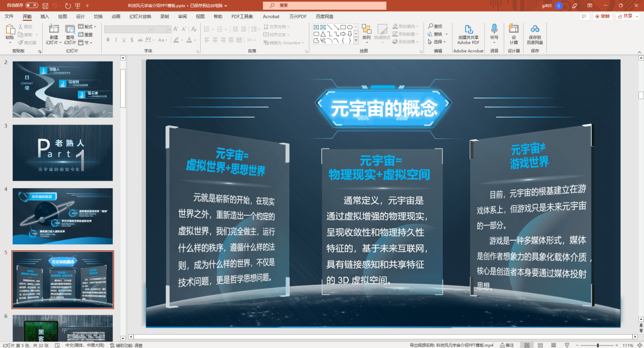Toggle the 自动保存 autosave switch
Screen dimensions: 644x348
click(x=32, y=5)
